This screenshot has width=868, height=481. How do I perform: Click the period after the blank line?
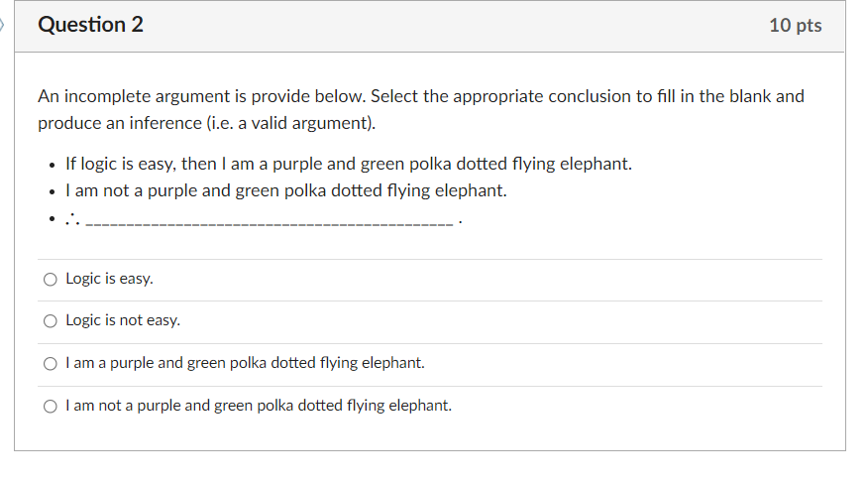[460, 222]
